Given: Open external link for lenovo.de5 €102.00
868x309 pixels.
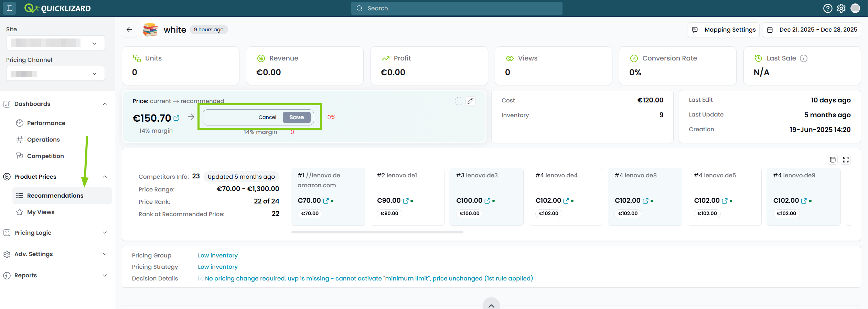Looking at the screenshot, I should coord(725,201).
